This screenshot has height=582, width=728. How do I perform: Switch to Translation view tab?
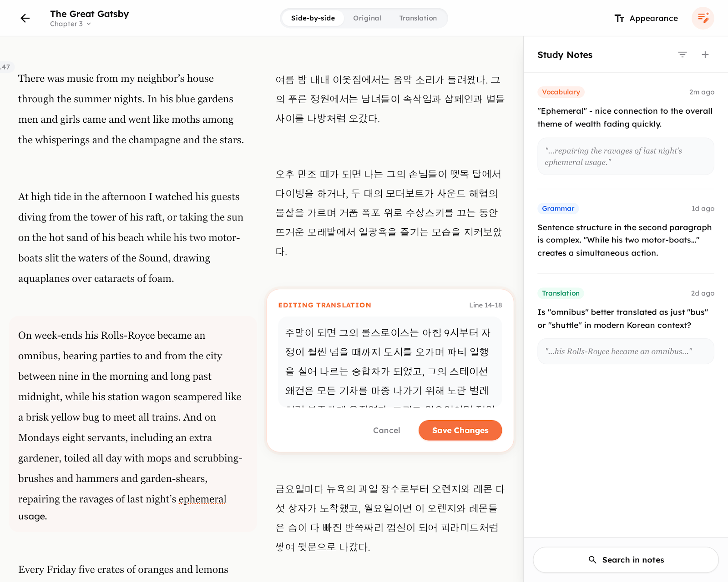[x=418, y=18]
